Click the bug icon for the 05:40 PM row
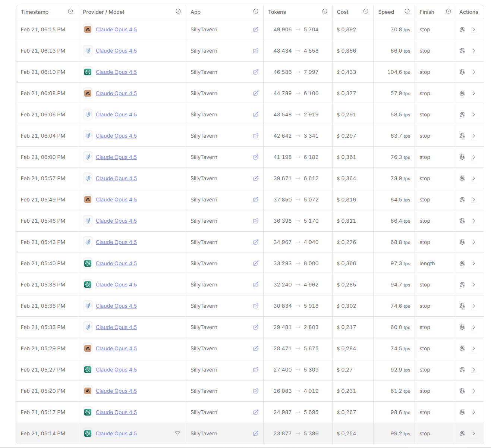The image size is (491, 448). [462, 263]
